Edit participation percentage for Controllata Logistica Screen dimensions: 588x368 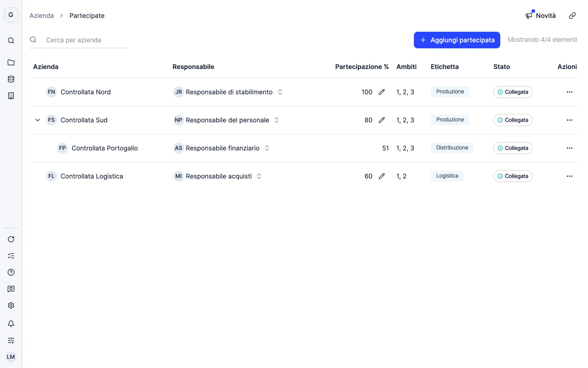[382, 176]
